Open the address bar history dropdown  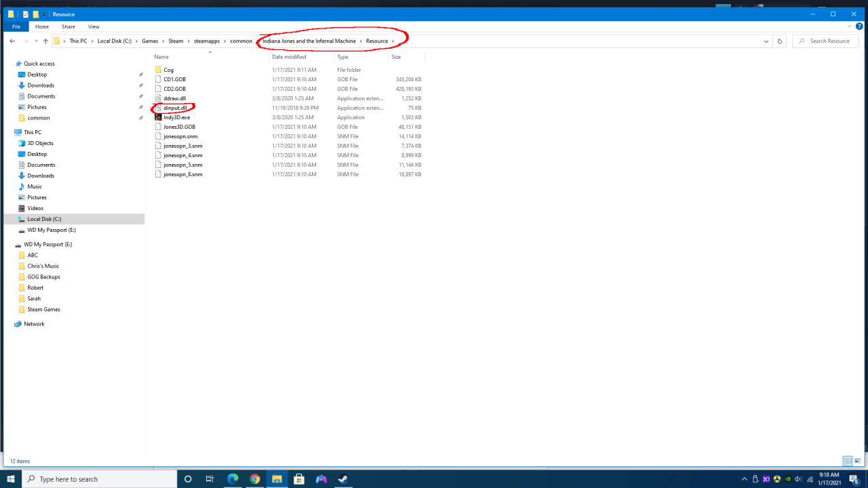point(766,41)
